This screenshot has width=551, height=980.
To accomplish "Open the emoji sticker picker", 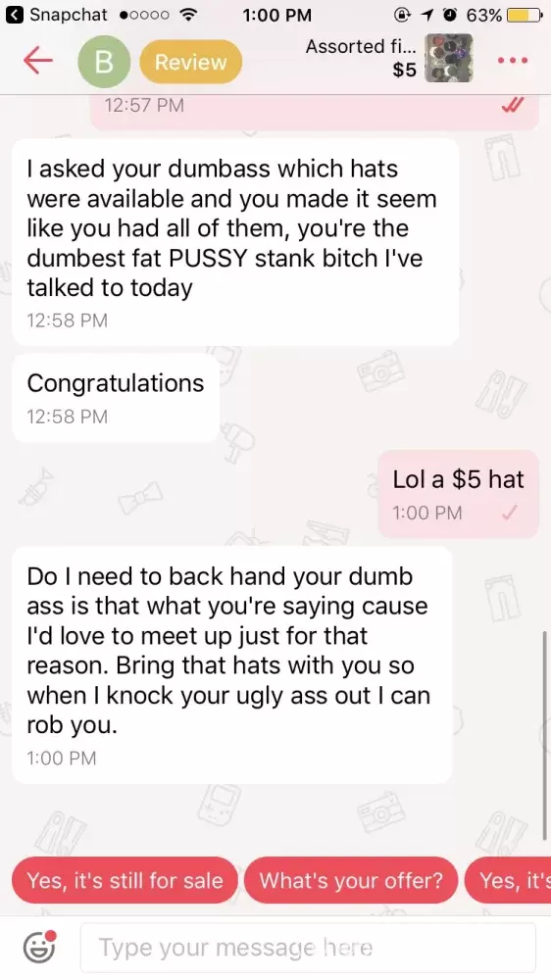I will coord(39,947).
